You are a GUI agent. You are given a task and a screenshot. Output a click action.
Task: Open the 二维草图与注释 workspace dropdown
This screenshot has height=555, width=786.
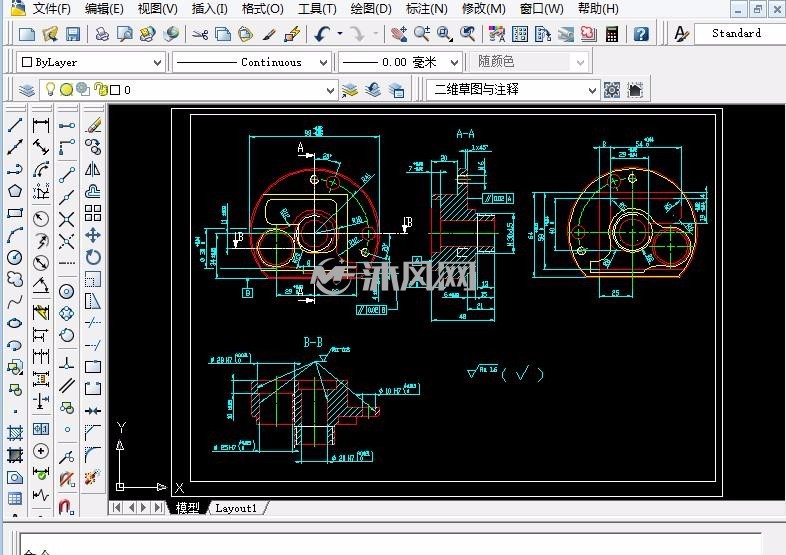click(x=513, y=90)
